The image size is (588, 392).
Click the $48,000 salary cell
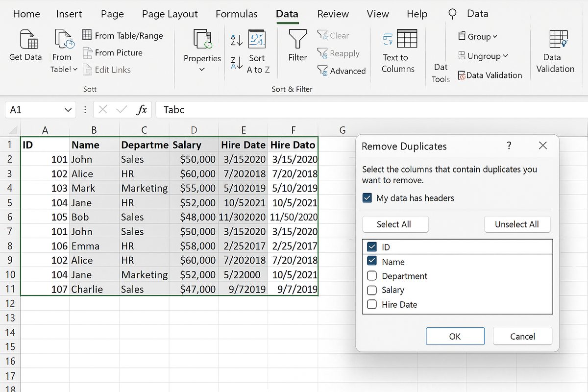tap(194, 217)
